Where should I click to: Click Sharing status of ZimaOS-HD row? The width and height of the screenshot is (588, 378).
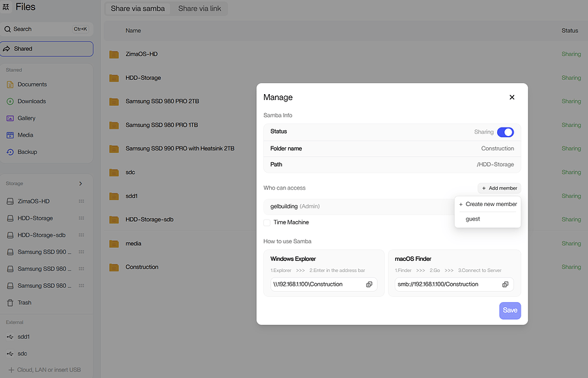[571, 54]
